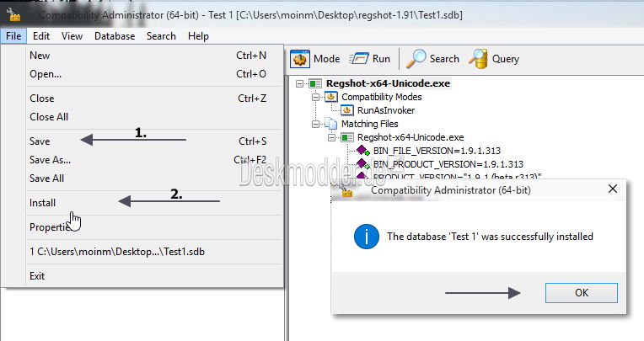Click Exit in the File menu
The image size is (644, 341).
(154, 276)
